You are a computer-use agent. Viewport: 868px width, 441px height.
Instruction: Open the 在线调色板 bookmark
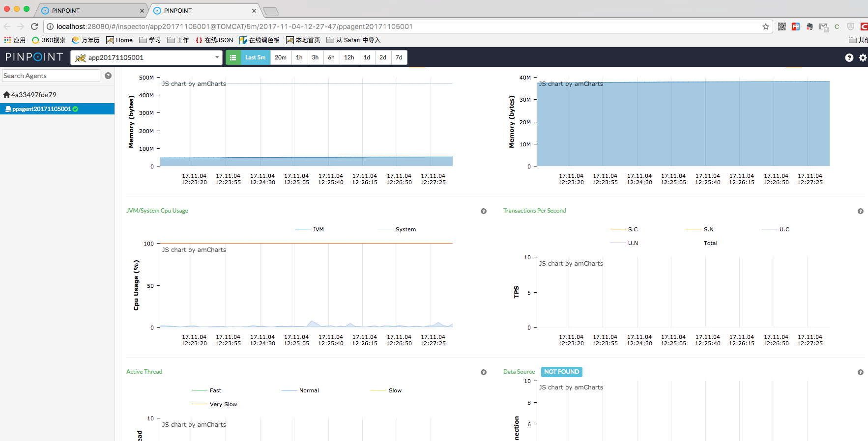pos(260,40)
